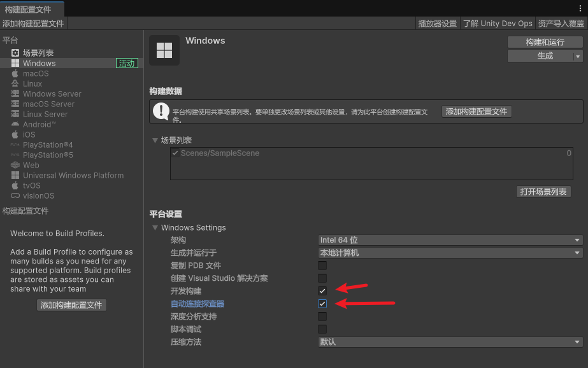Viewport: 588px width, 368px height.
Task: Enable 创建 Visual Studio 解决方案 checkbox
Action: coord(322,278)
